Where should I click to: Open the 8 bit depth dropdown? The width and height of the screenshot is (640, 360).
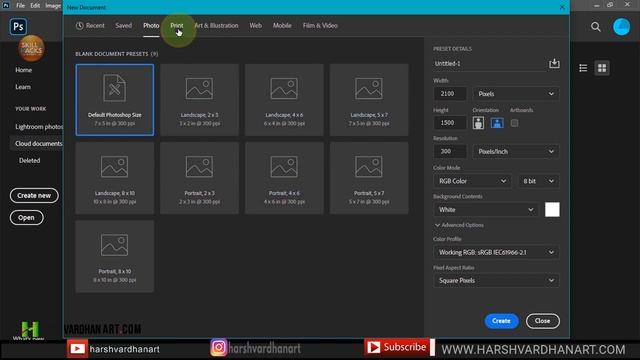click(538, 181)
